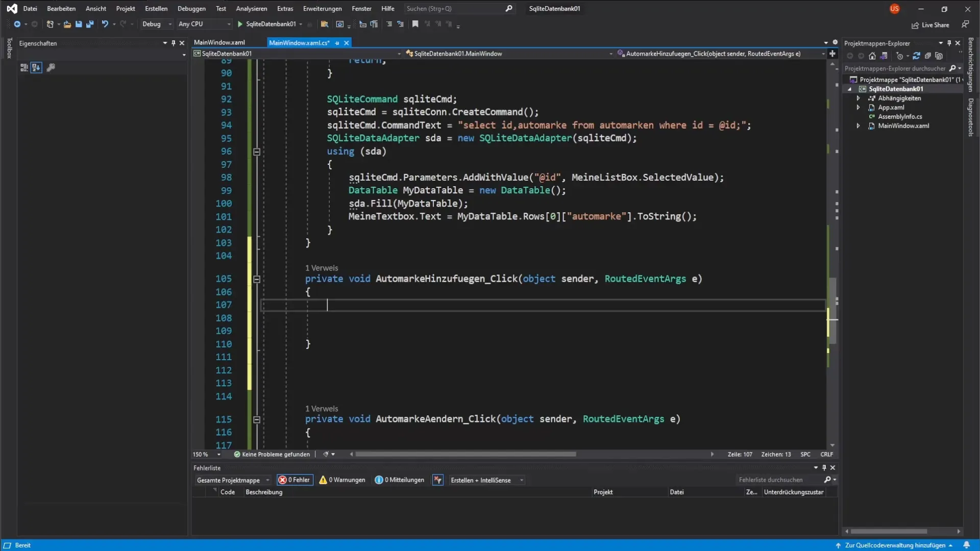
Task: Click the feedback icon beside Live Share
Action: point(965,24)
